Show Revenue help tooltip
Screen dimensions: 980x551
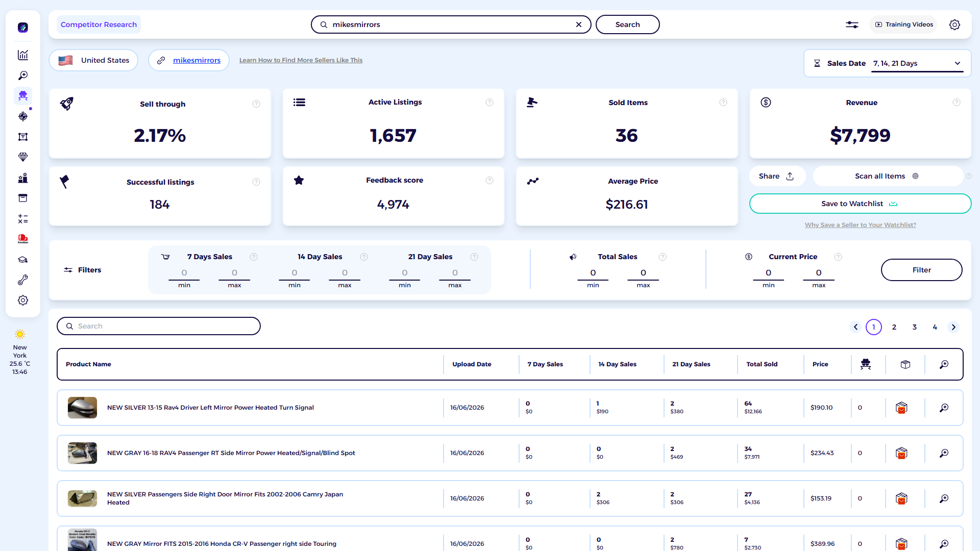(957, 103)
